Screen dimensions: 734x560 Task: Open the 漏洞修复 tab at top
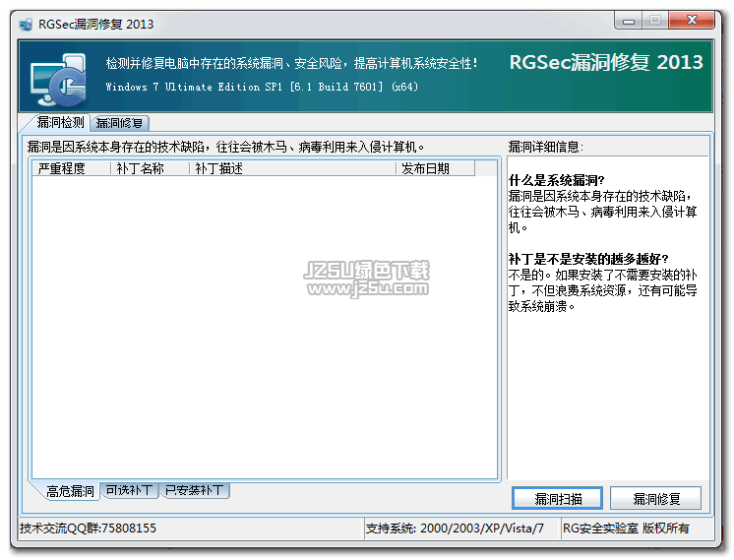tap(119, 123)
